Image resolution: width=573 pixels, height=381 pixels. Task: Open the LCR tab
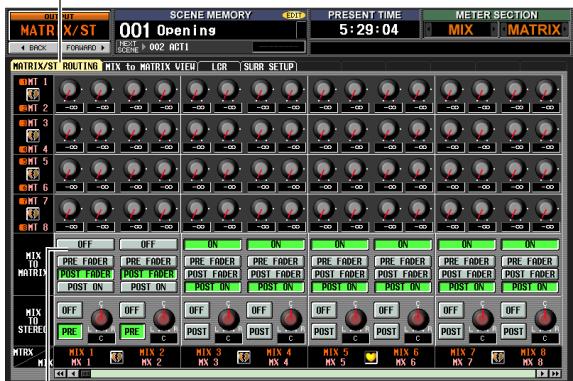point(219,66)
